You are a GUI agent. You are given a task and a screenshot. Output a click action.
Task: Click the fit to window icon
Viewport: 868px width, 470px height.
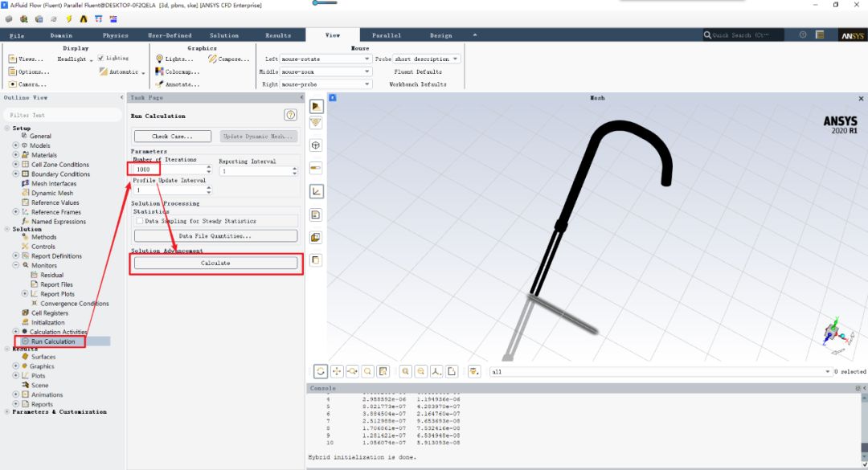[x=383, y=371]
